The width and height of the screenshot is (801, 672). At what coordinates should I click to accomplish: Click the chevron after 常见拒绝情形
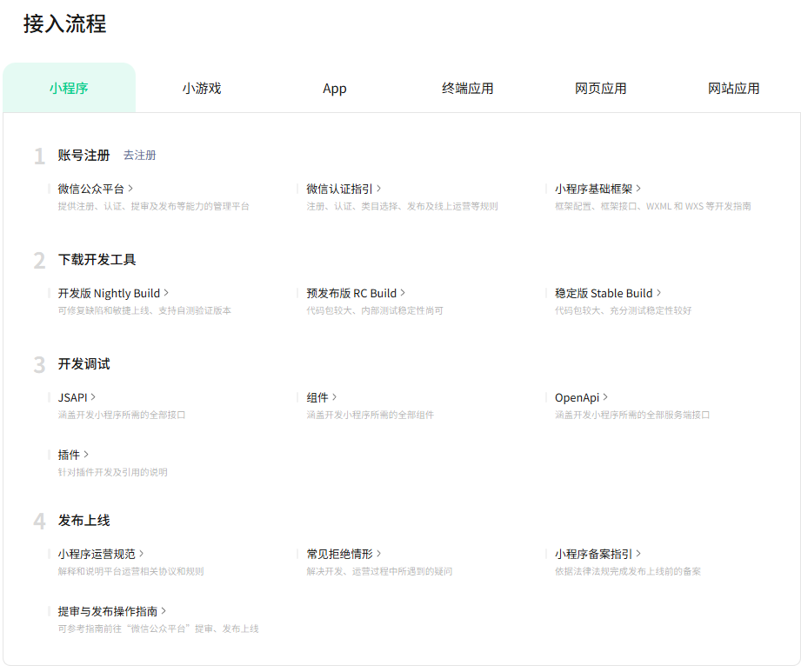[378, 554]
